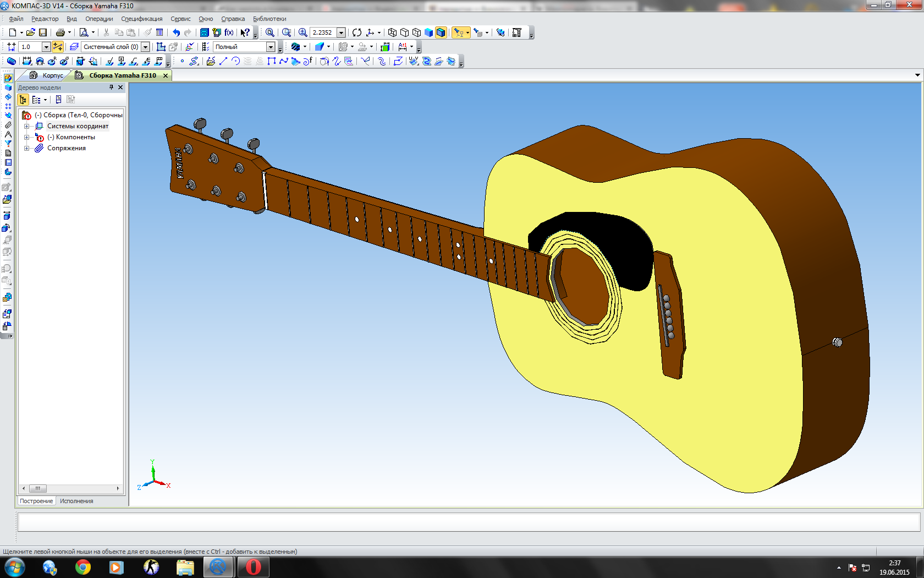Click the point tool in curves toolbar

[x=182, y=61]
